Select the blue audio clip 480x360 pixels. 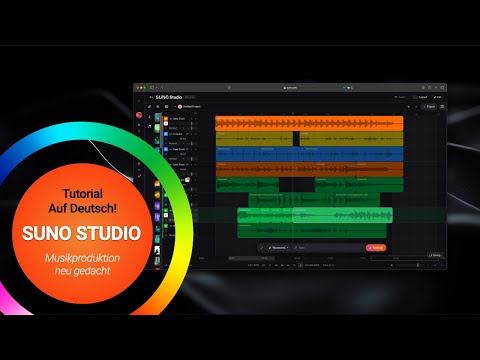coord(310,154)
